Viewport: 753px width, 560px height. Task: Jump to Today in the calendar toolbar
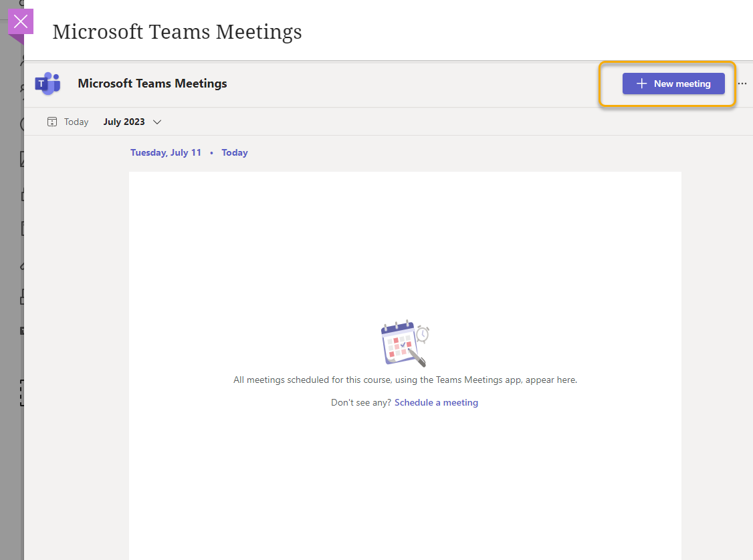coord(68,122)
